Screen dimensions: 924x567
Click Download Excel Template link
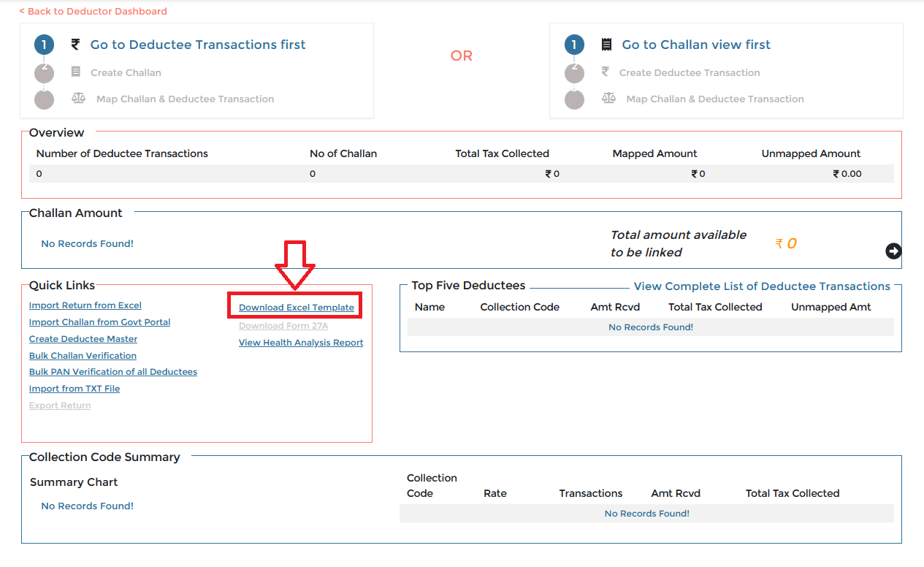[x=297, y=308]
